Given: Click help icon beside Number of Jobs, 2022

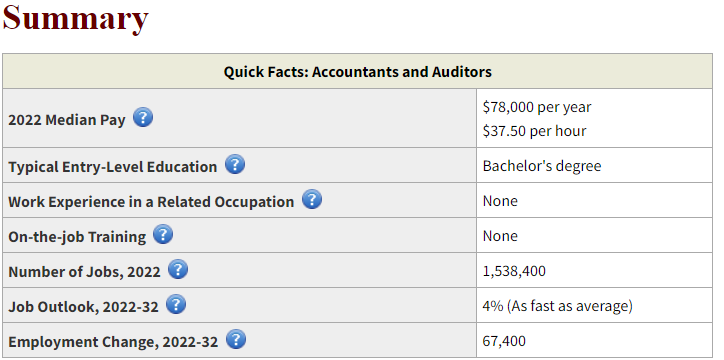Looking at the screenshot, I should click(178, 269).
